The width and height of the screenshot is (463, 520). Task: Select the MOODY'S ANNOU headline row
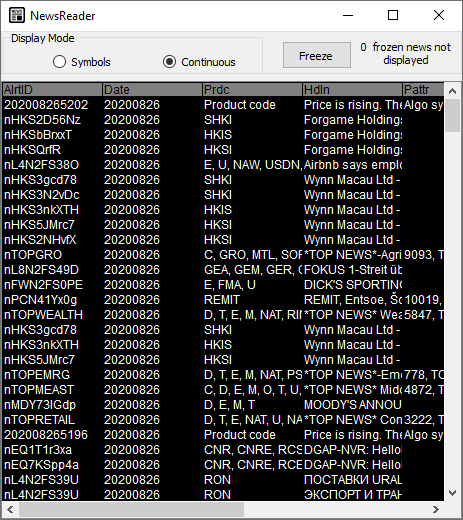tap(223, 405)
